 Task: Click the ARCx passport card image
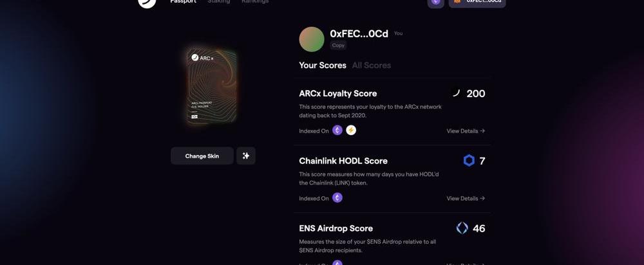(213, 87)
